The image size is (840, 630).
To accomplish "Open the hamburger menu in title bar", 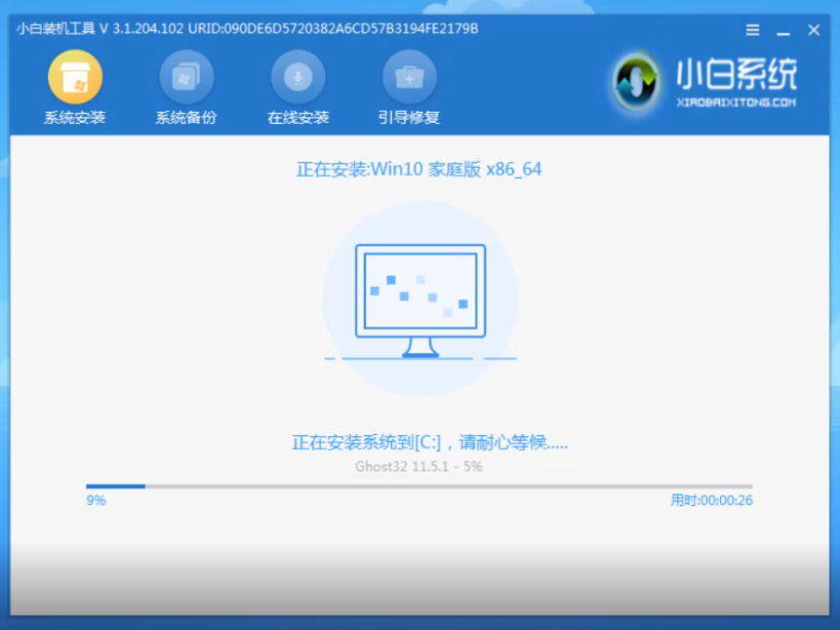I will 751,28.
